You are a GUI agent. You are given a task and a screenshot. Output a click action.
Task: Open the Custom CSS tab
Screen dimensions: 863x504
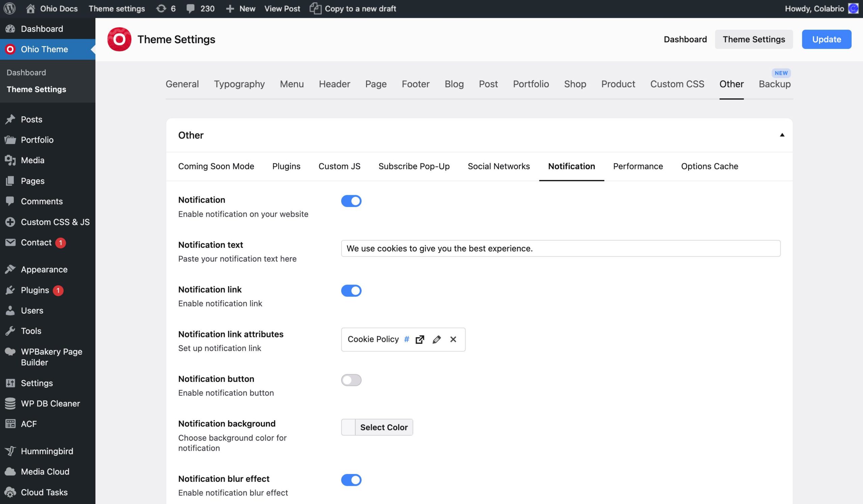point(677,84)
